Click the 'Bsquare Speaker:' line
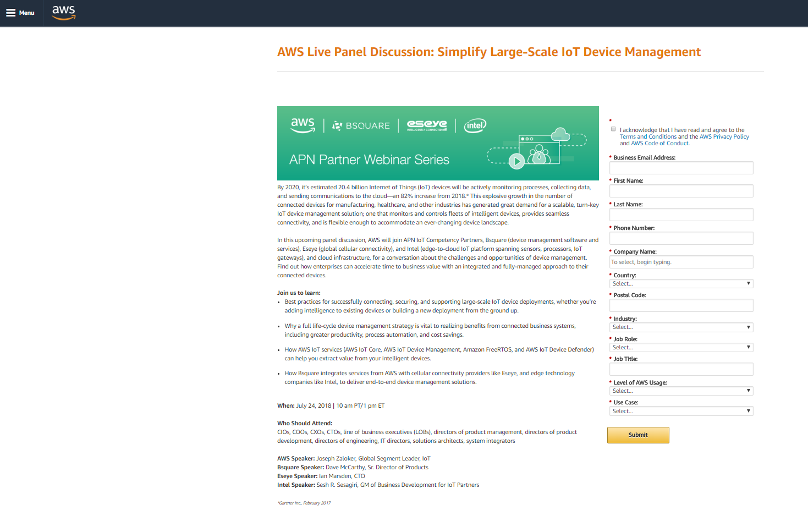This screenshot has width=808, height=532. [353, 468]
